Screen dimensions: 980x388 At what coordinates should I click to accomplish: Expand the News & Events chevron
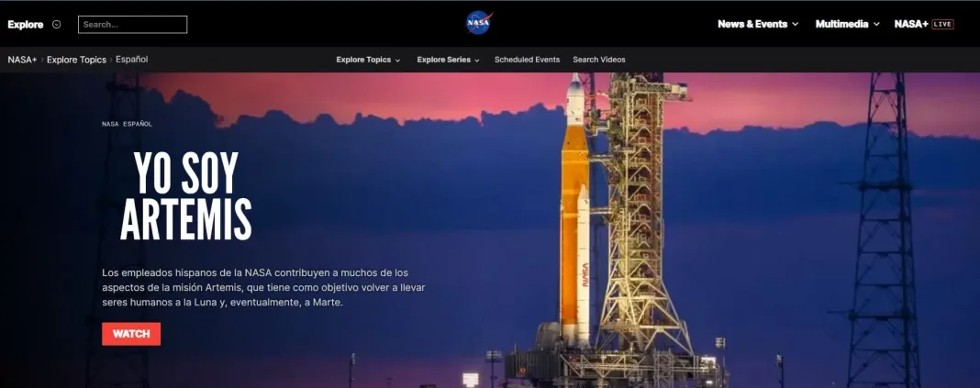tap(795, 25)
